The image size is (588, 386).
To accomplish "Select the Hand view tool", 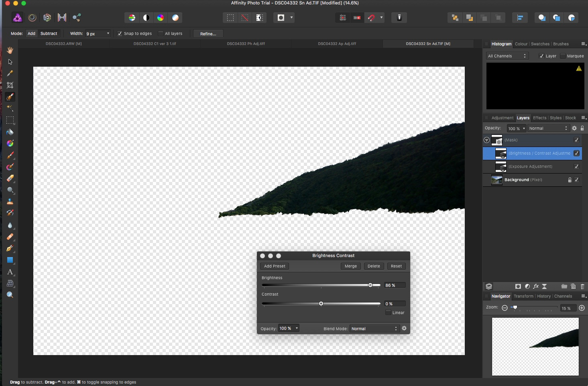I will pyautogui.click(x=10, y=50).
